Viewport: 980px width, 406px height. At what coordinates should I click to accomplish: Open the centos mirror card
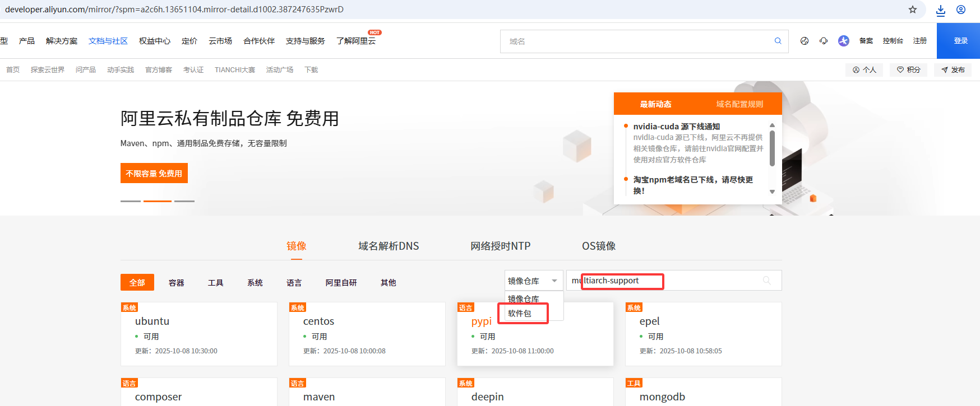367,334
